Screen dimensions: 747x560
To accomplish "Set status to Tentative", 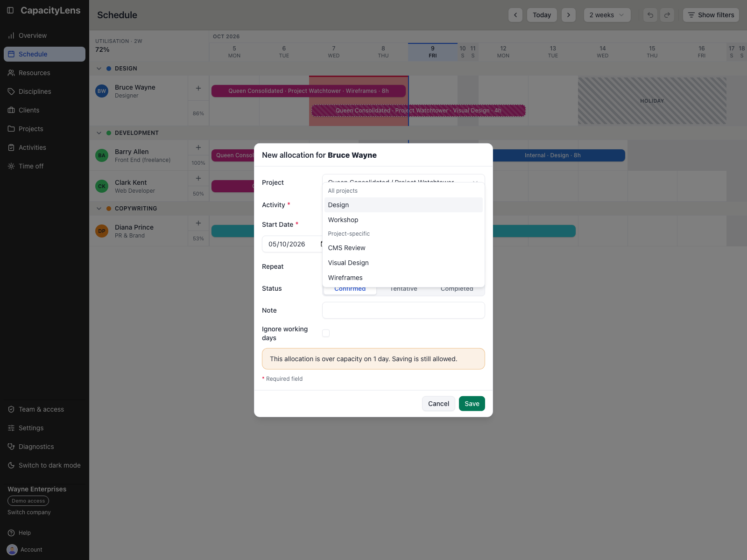I will 404,289.
